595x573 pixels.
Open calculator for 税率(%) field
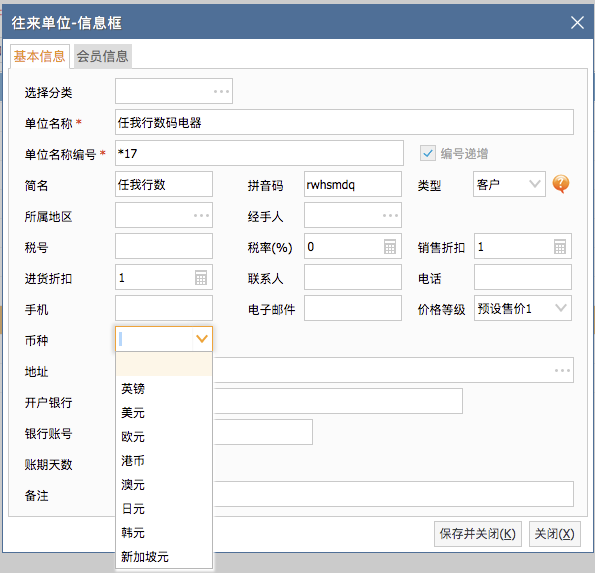pos(390,247)
